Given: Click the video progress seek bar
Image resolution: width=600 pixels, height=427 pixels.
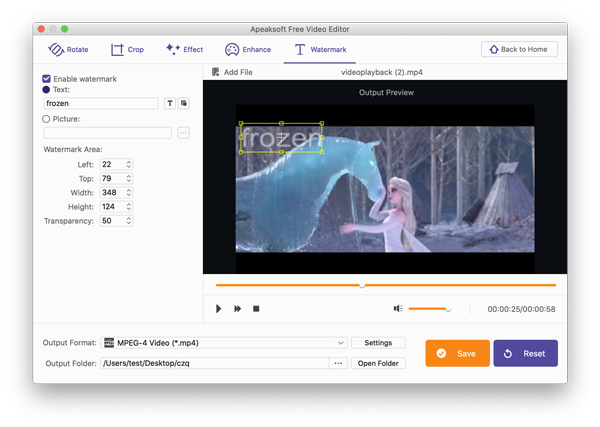Looking at the screenshot, I should click(386, 285).
